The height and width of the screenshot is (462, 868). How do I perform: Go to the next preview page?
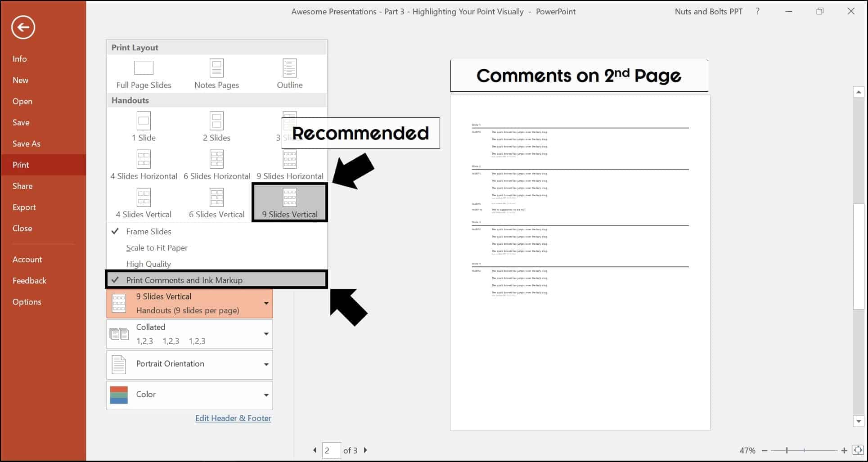(365, 450)
